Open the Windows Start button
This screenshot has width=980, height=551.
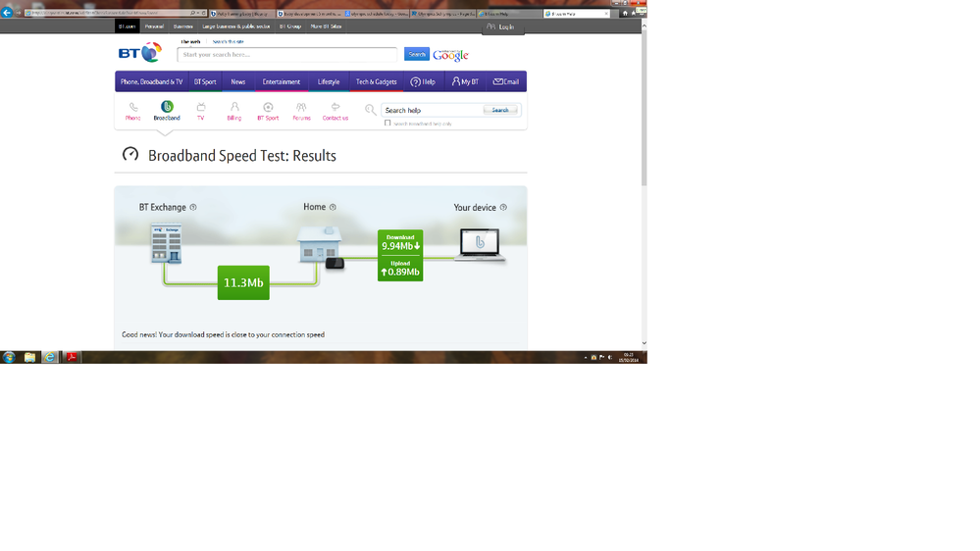pyautogui.click(x=9, y=357)
